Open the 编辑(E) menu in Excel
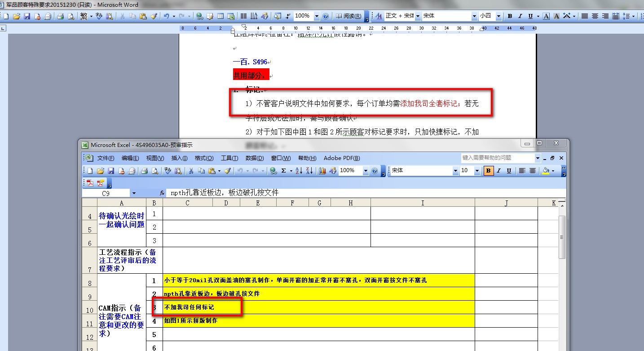The width and height of the screenshot is (644, 351). point(130,158)
